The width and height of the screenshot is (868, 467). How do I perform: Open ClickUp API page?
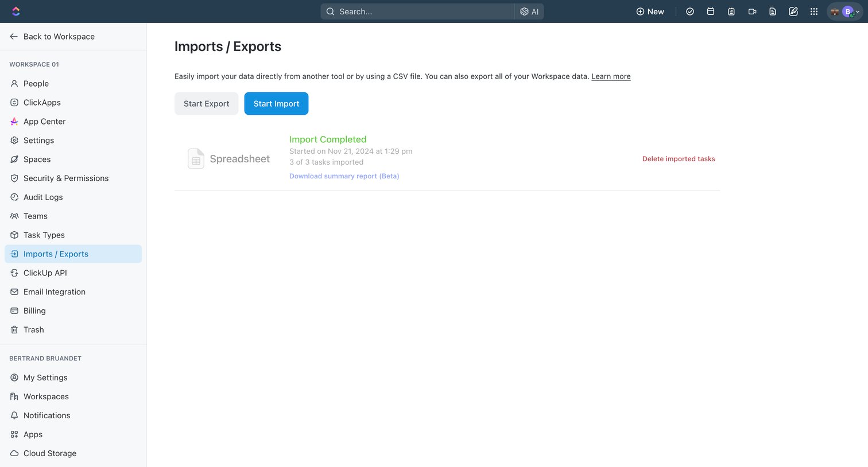[x=73, y=273]
